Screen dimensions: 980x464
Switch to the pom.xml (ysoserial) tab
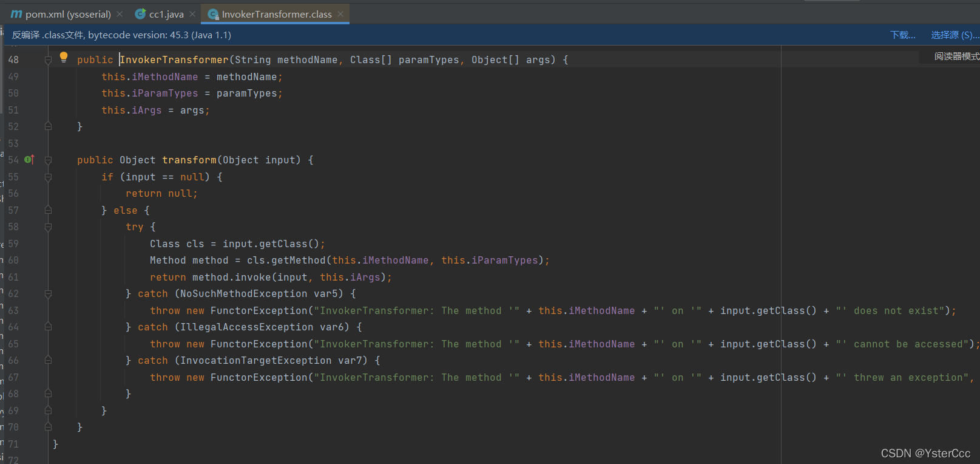pyautogui.click(x=68, y=14)
